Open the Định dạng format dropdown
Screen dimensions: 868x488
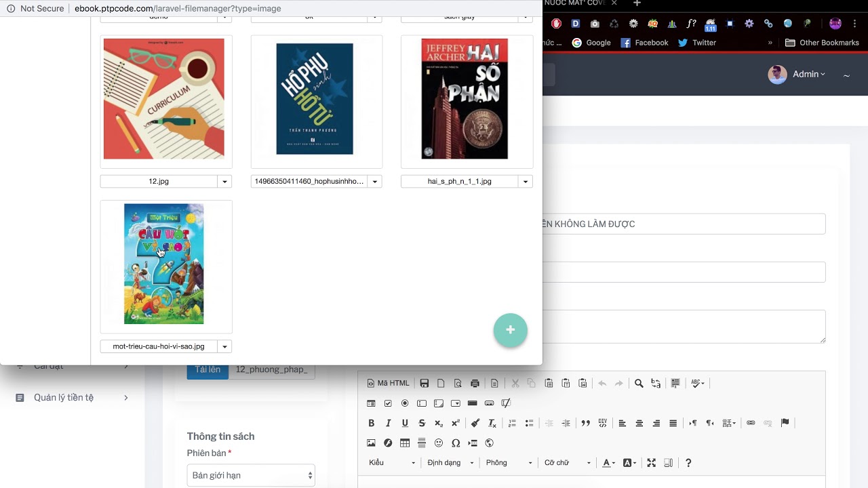[x=450, y=463]
